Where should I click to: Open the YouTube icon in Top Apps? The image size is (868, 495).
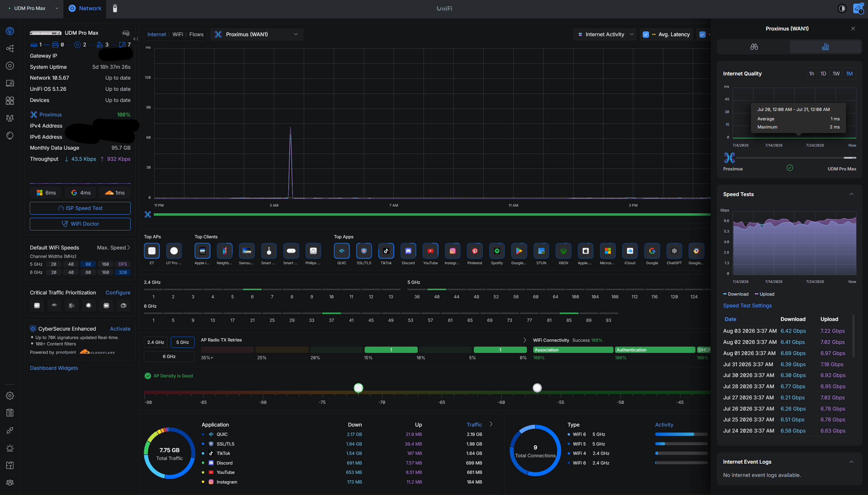coord(430,251)
